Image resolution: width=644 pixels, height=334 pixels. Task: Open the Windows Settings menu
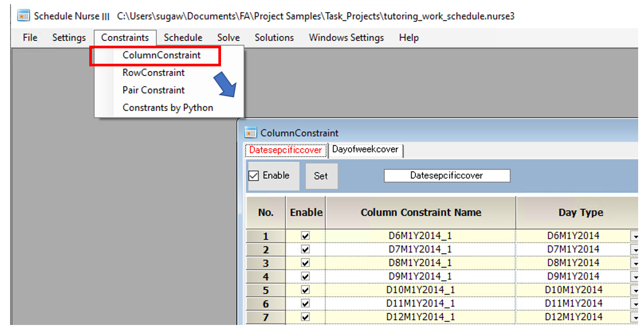tap(346, 37)
